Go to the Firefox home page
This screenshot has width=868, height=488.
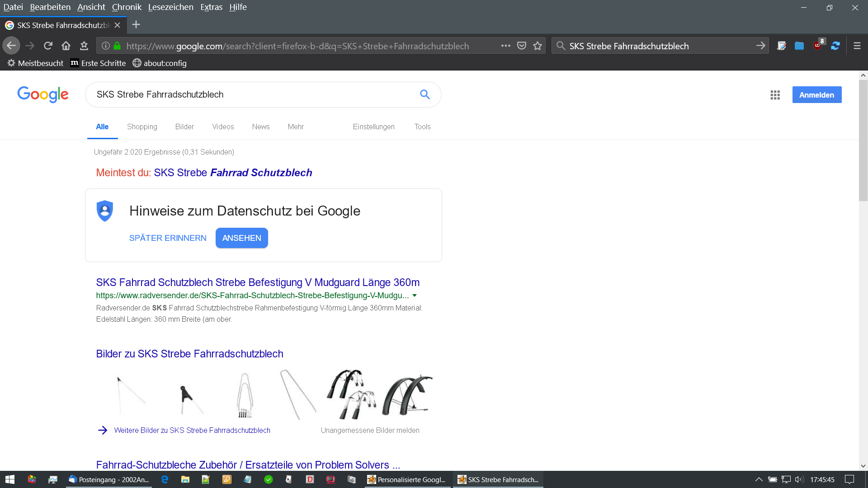pos(66,46)
